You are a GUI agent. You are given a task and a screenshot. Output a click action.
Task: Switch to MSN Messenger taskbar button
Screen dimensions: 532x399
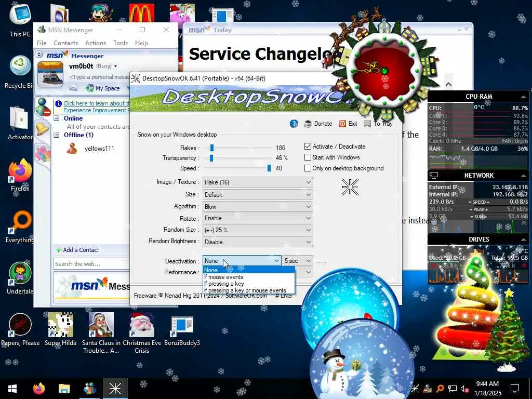coord(89,389)
